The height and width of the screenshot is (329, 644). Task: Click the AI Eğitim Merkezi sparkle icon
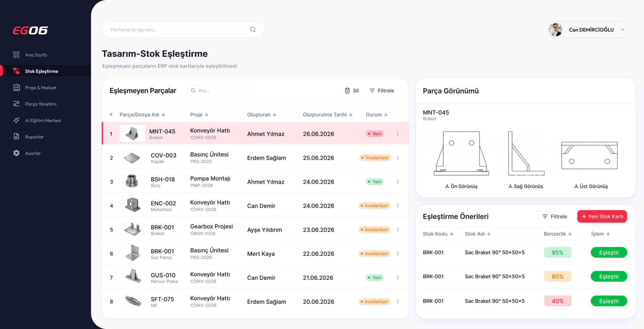[x=16, y=120]
